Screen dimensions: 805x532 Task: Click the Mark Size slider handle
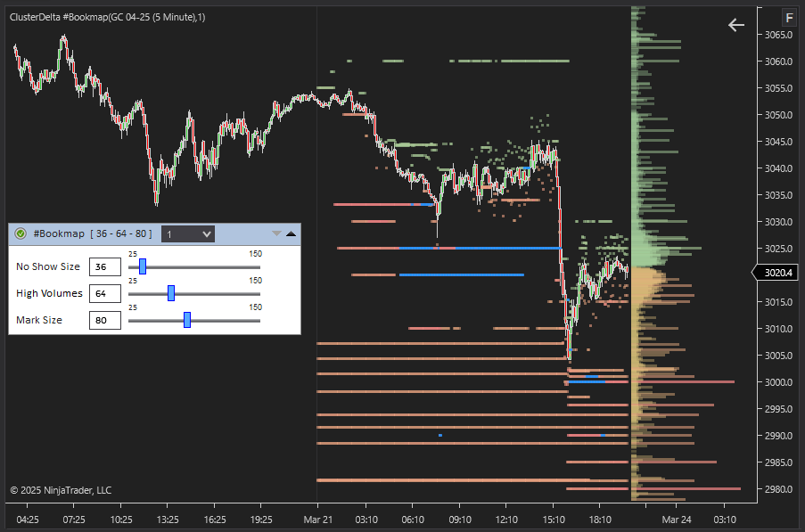[x=187, y=320]
